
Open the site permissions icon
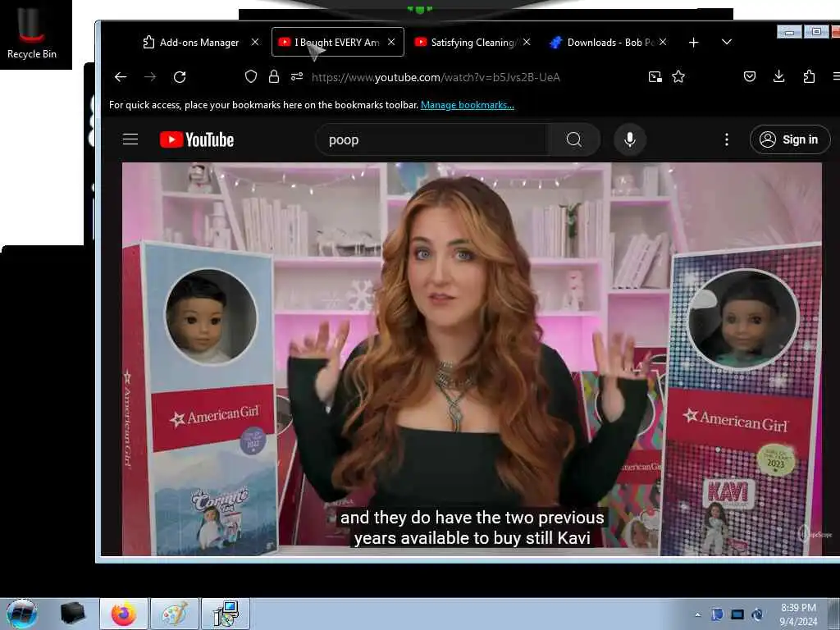pyautogui.click(x=297, y=76)
